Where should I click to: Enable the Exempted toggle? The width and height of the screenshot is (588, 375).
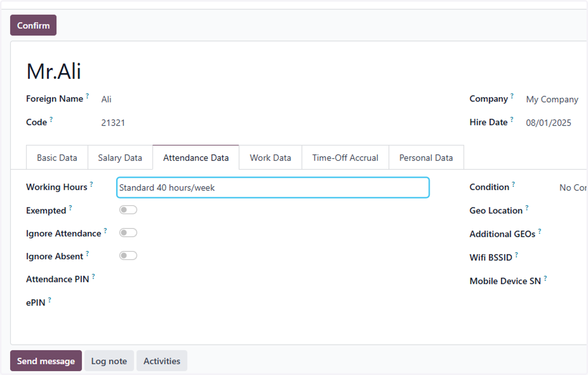128,210
